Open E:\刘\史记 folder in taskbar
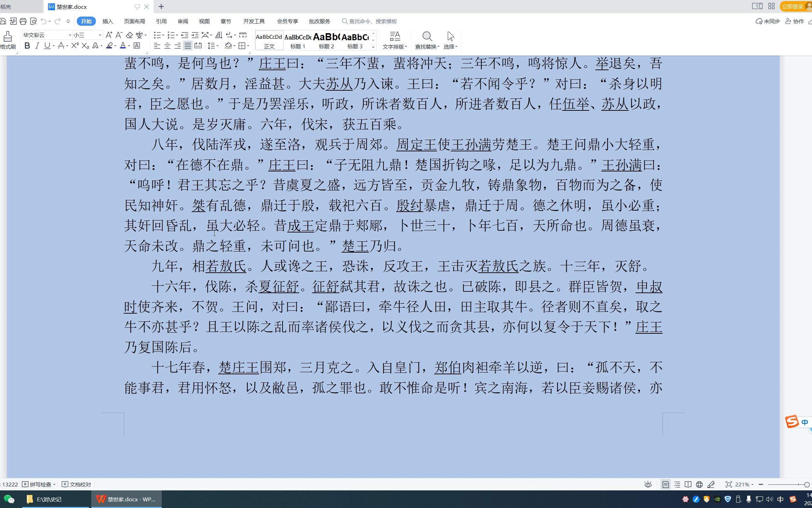 [56, 499]
